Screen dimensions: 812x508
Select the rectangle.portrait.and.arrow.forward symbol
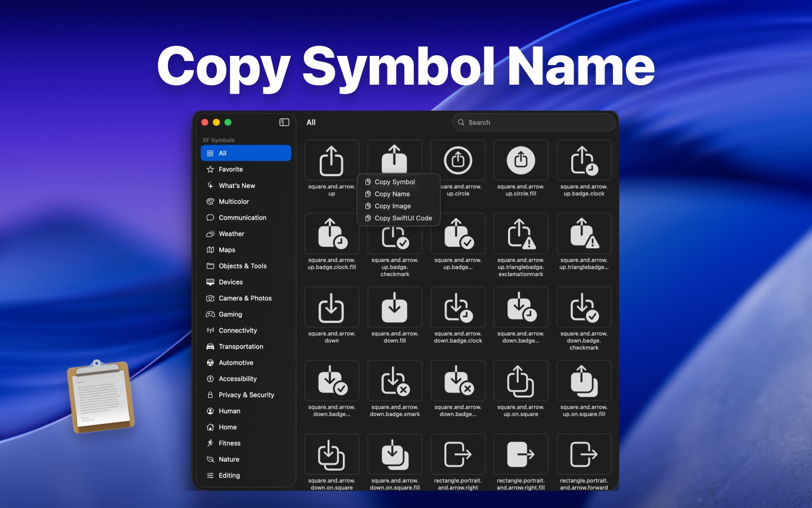[x=584, y=454]
